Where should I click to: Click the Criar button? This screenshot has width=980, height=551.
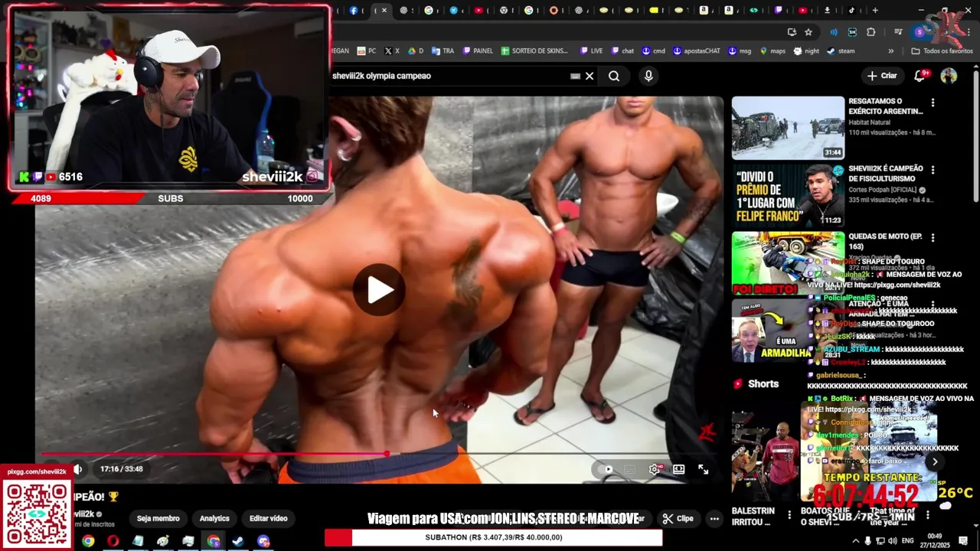[882, 76]
